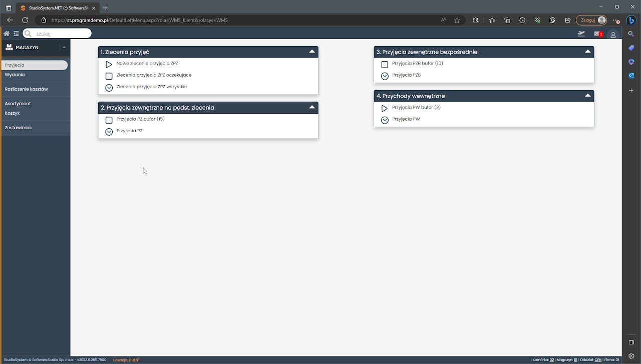Collapse the Zlecenia przyjęć panel
Image resolution: width=641 pixels, height=364 pixels.
pyautogui.click(x=312, y=52)
